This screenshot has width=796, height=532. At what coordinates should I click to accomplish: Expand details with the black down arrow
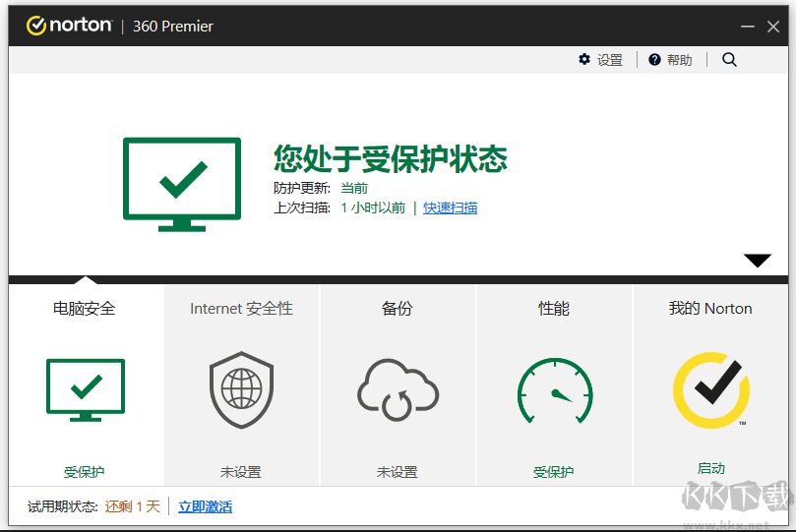[758, 261]
